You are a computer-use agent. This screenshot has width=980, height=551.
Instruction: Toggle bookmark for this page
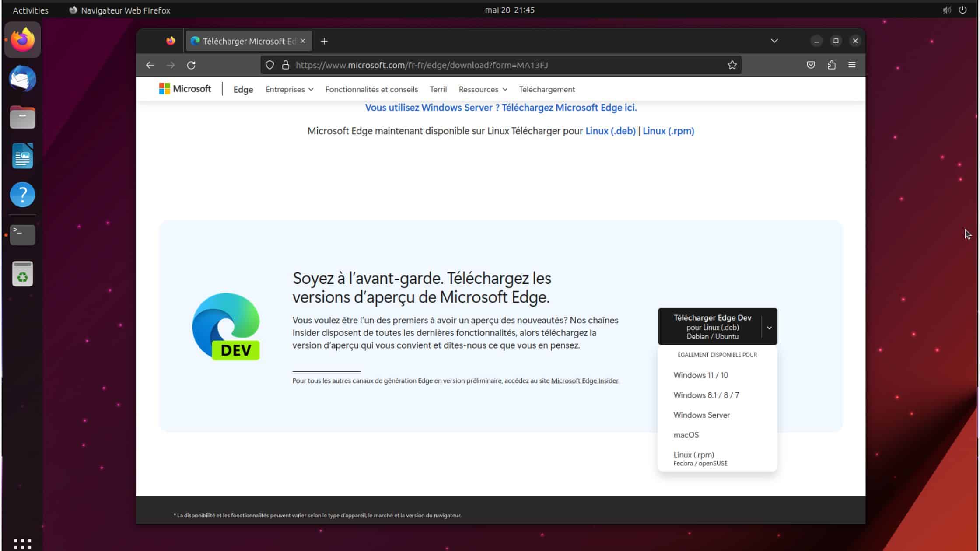[731, 65]
